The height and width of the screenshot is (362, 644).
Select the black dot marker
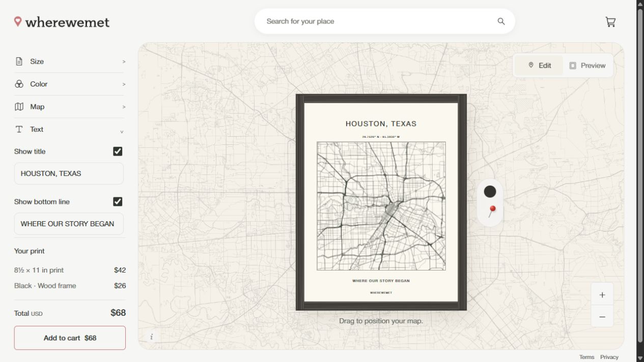tap(490, 192)
